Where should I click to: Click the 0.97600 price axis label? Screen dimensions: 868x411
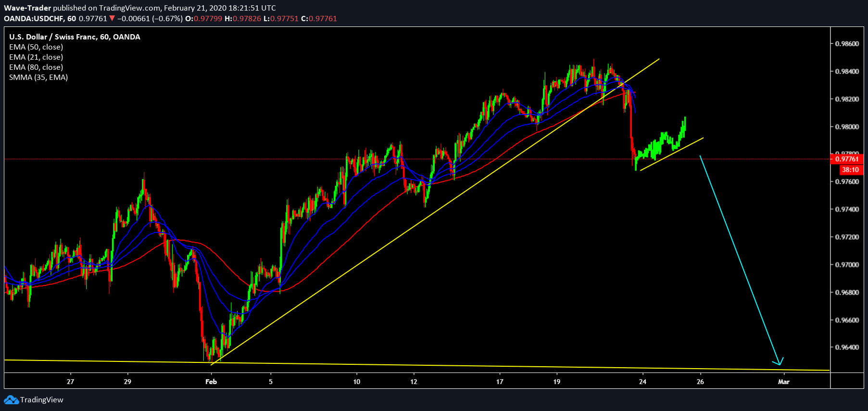pyautogui.click(x=847, y=182)
